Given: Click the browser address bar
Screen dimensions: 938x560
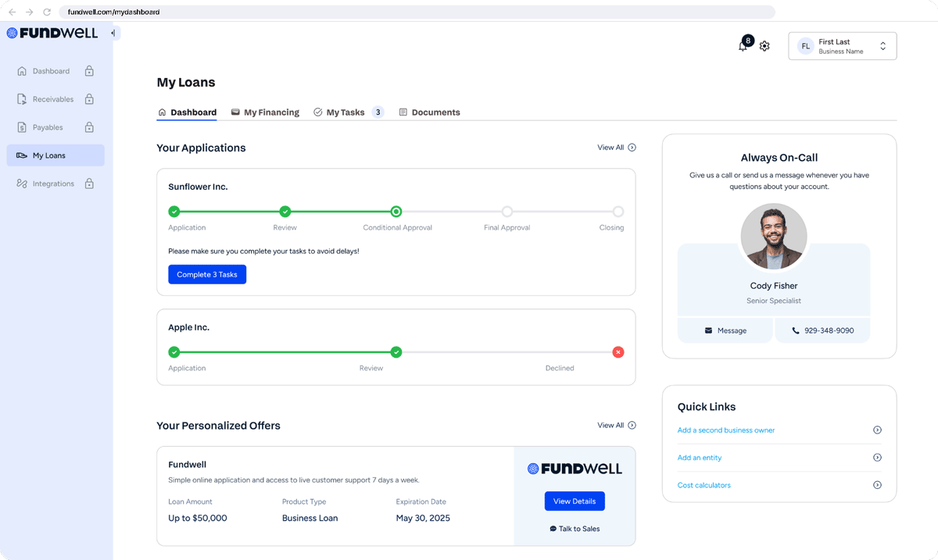Looking at the screenshot, I should (x=414, y=12).
